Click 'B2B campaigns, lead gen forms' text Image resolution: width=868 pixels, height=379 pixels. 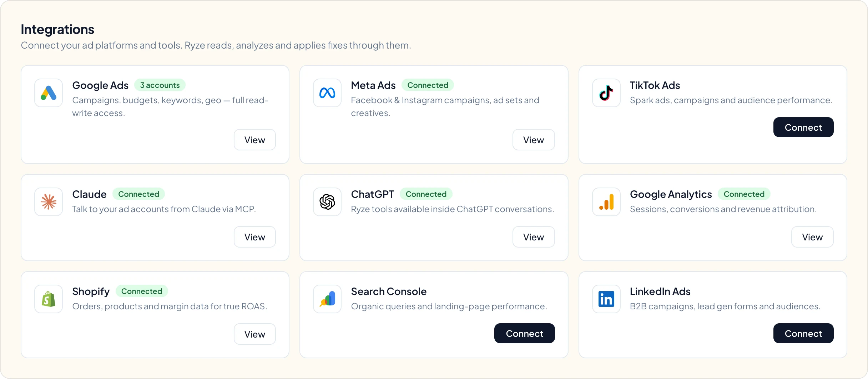tap(725, 306)
